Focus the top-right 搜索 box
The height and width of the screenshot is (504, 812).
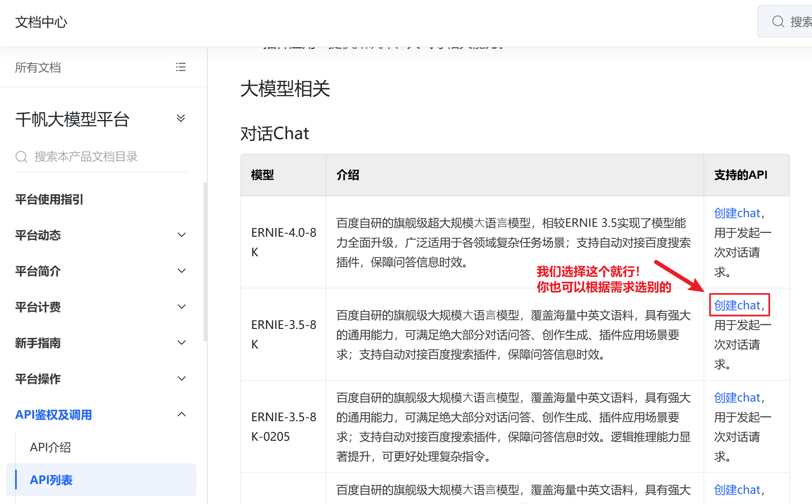[785, 22]
